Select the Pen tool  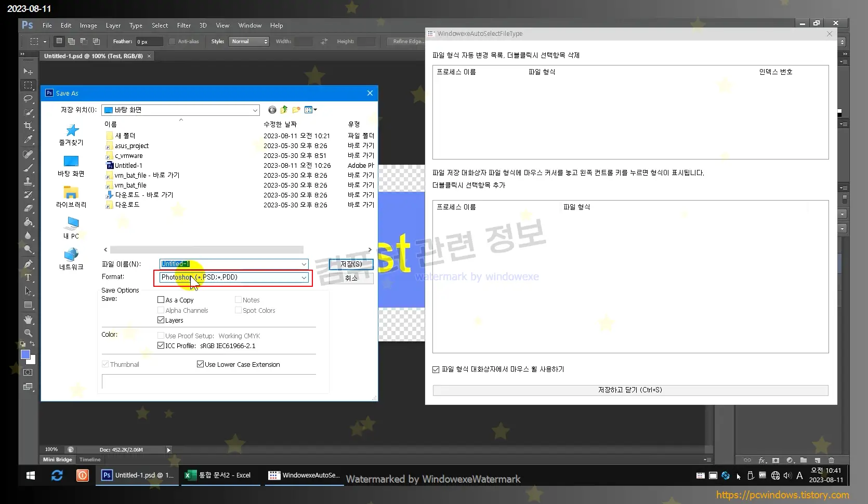28,264
